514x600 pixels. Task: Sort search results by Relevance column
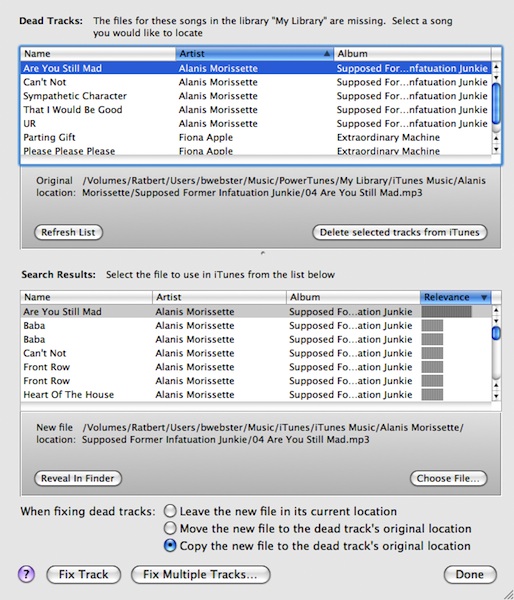tap(455, 297)
